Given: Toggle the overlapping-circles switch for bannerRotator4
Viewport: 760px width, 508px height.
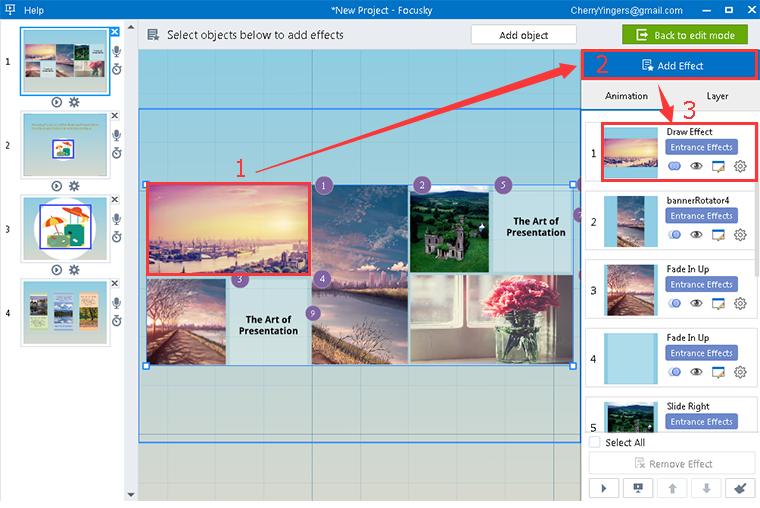Looking at the screenshot, I should [x=674, y=235].
